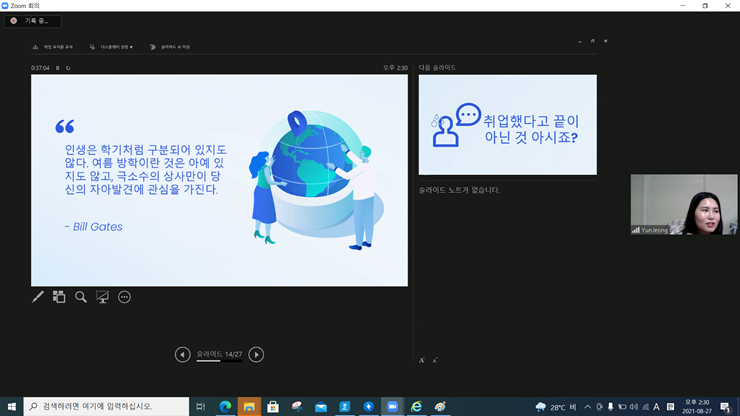Go to the previous slide arrow
Viewport: 740px width, 416px height.
coord(182,354)
